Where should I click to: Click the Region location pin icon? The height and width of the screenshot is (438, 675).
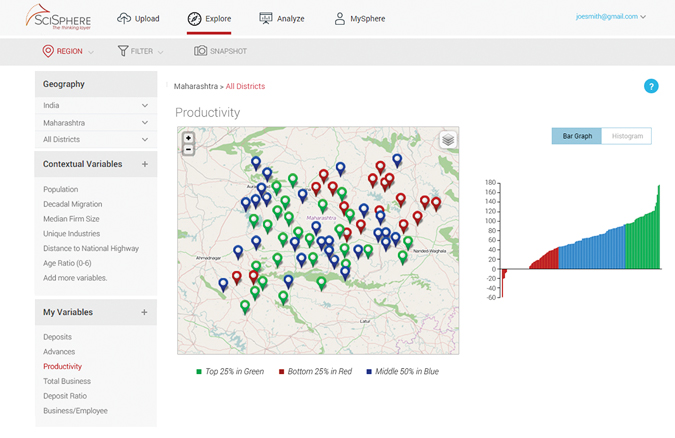pyautogui.click(x=48, y=51)
